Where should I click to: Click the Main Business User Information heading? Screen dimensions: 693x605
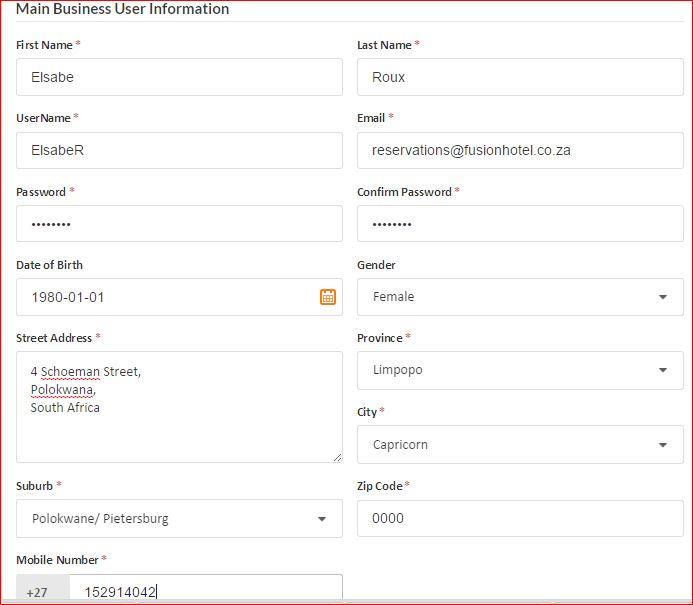tap(123, 9)
